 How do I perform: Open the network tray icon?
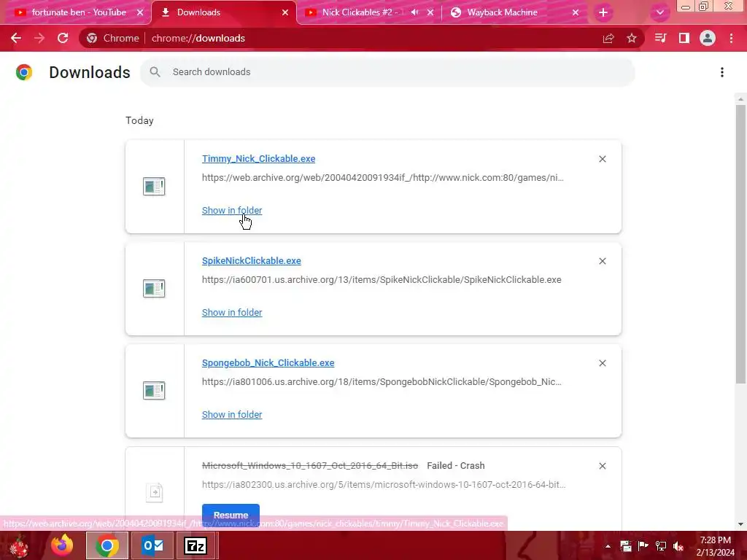click(661, 546)
